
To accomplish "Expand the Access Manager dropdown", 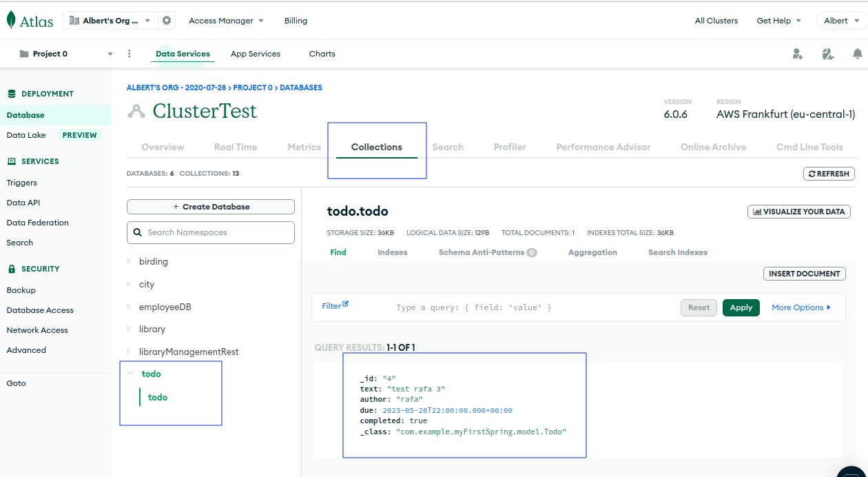I will (226, 21).
